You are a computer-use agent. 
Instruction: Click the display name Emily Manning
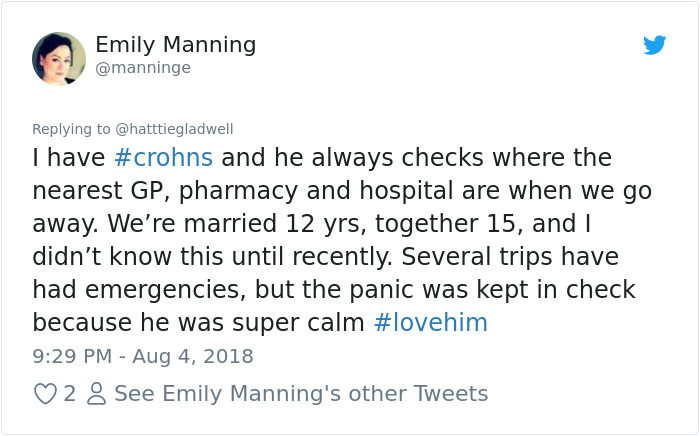pyautogui.click(x=175, y=45)
